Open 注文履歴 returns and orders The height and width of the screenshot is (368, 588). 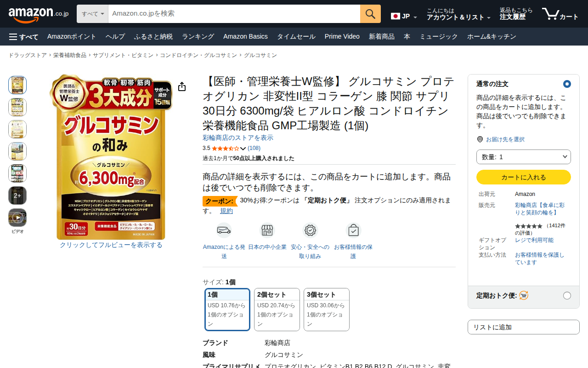pyautogui.click(x=516, y=14)
